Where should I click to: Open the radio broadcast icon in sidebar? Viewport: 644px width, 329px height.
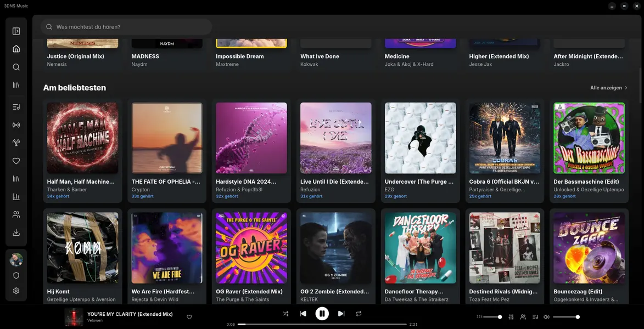16,125
